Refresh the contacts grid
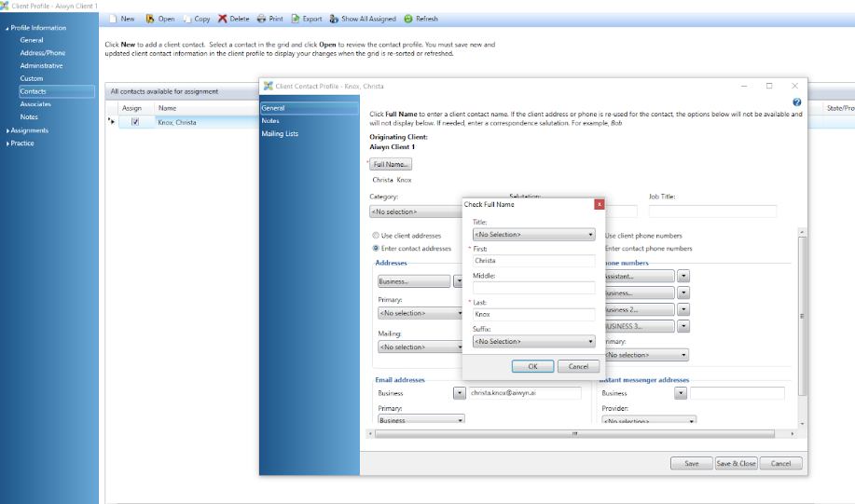Viewport: 855px width, 504px height. coord(408,19)
